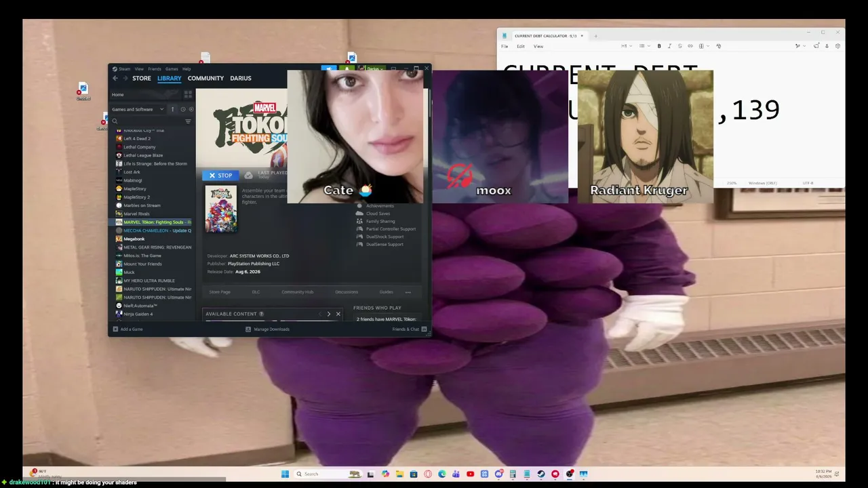Select Muck in library list
This screenshot has width=868, height=488.
[129, 272]
